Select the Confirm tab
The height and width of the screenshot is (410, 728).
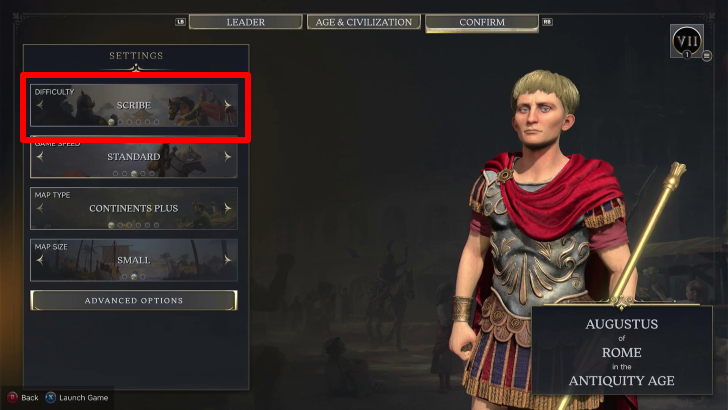click(482, 22)
